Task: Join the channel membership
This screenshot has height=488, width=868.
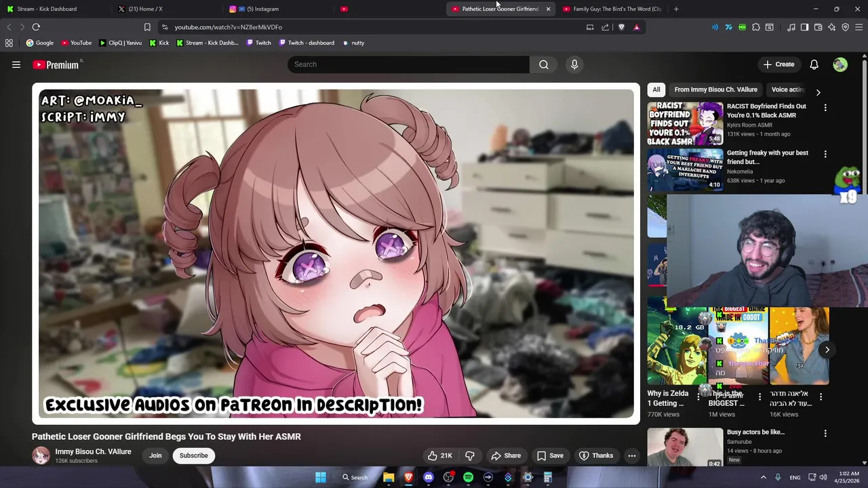Action: tap(155, 455)
